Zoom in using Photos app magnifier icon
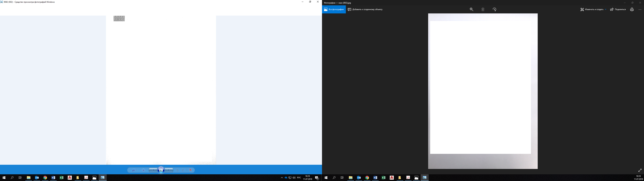Viewport: 644px width, 181px height. tap(471, 10)
